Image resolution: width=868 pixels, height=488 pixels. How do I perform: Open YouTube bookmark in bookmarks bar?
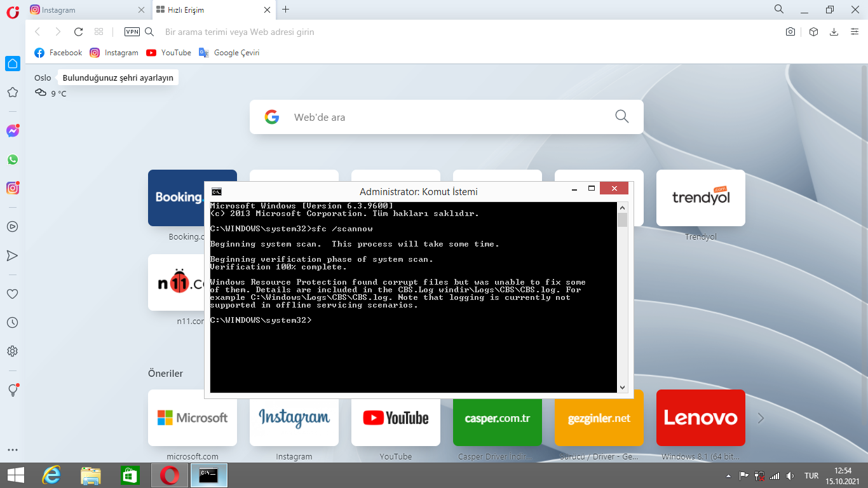[168, 53]
